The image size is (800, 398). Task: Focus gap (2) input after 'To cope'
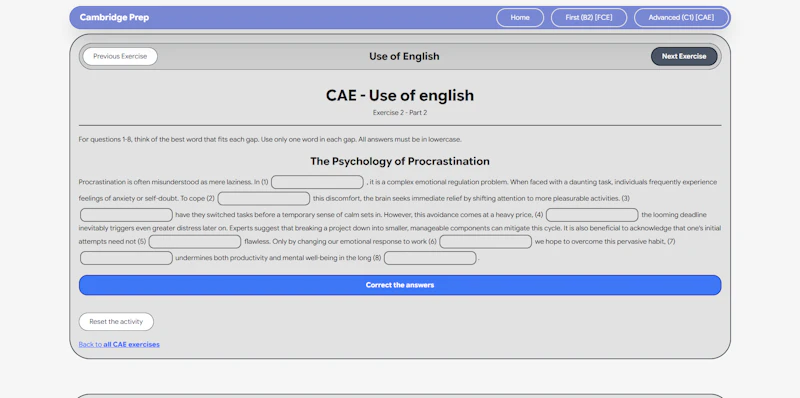click(264, 198)
